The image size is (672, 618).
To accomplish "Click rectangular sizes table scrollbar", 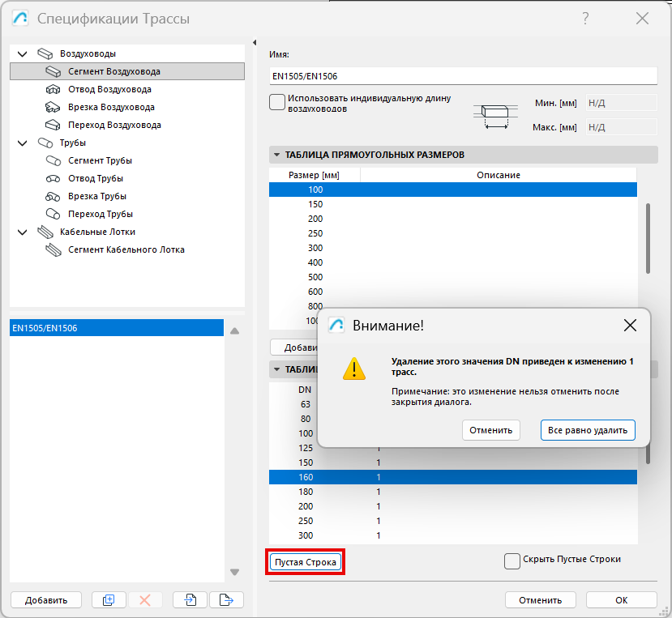I will tap(648, 239).
